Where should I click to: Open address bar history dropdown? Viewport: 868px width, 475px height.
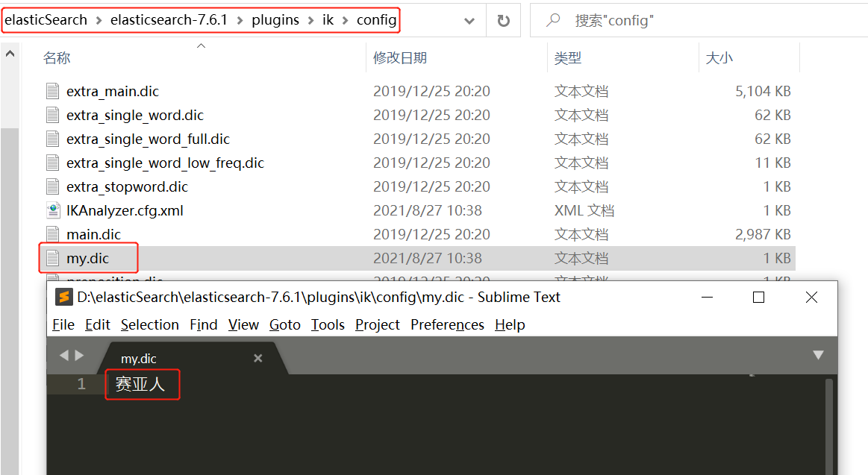pos(469,21)
